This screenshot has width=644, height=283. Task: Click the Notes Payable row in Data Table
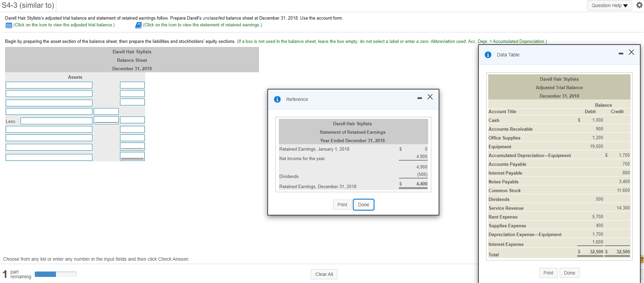(559, 182)
